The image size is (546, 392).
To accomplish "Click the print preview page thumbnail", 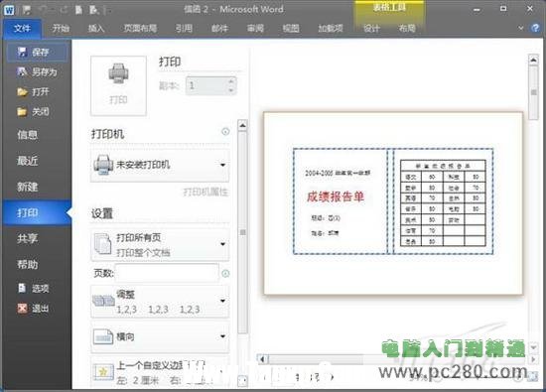I will tap(393, 203).
